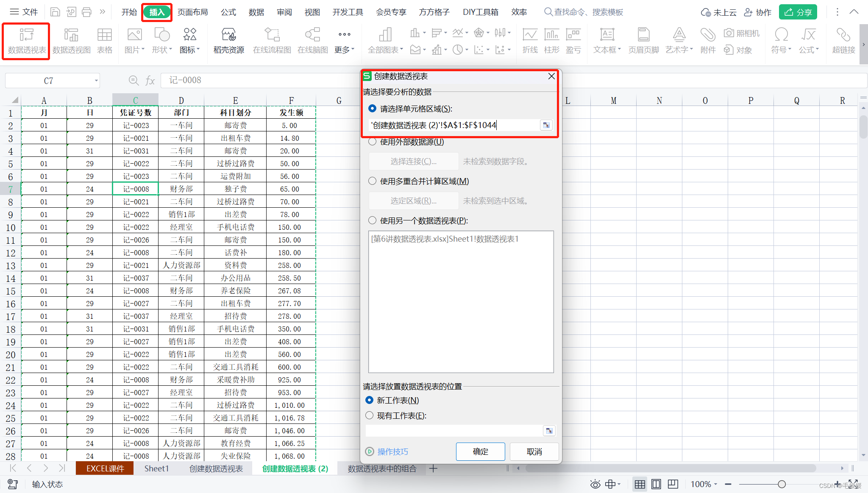Select 使用外部数据源 radio option

coord(372,142)
